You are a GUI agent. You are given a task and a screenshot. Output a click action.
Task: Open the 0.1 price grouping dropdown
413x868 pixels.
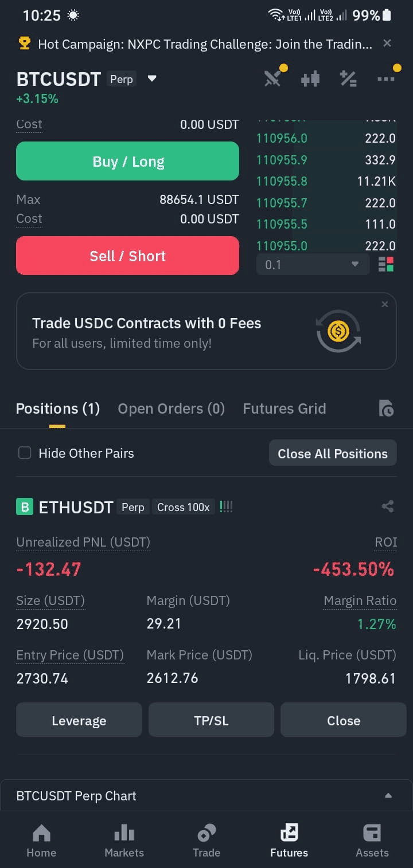pos(313,265)
